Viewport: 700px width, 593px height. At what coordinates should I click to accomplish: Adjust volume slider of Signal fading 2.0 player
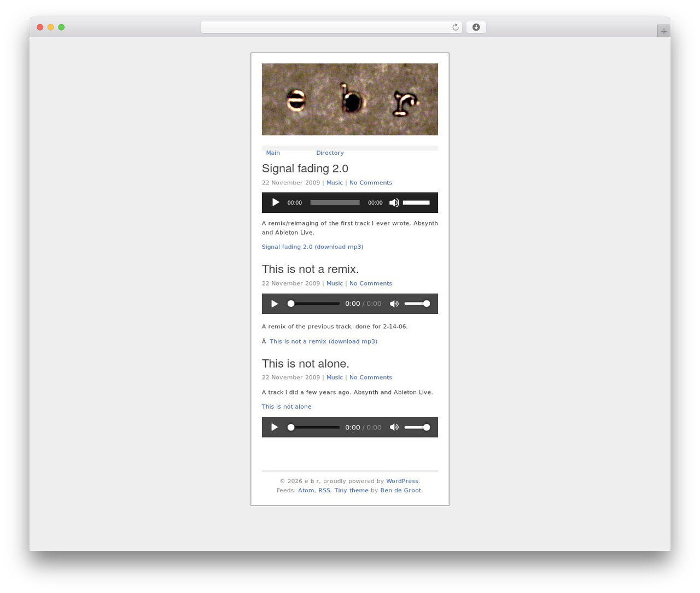point(416,202)
